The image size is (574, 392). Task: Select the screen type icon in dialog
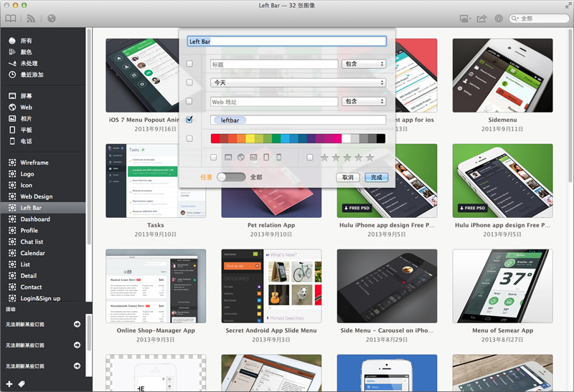click(228, 157)
